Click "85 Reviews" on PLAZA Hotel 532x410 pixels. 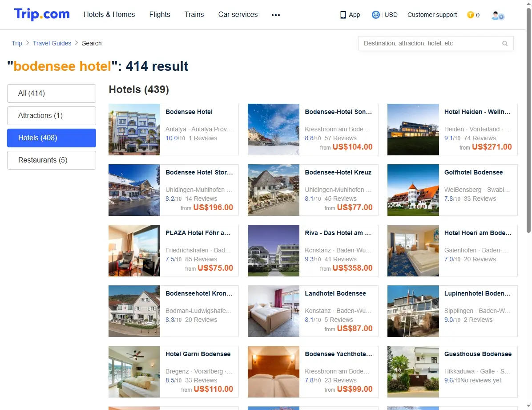pos(201,259)
